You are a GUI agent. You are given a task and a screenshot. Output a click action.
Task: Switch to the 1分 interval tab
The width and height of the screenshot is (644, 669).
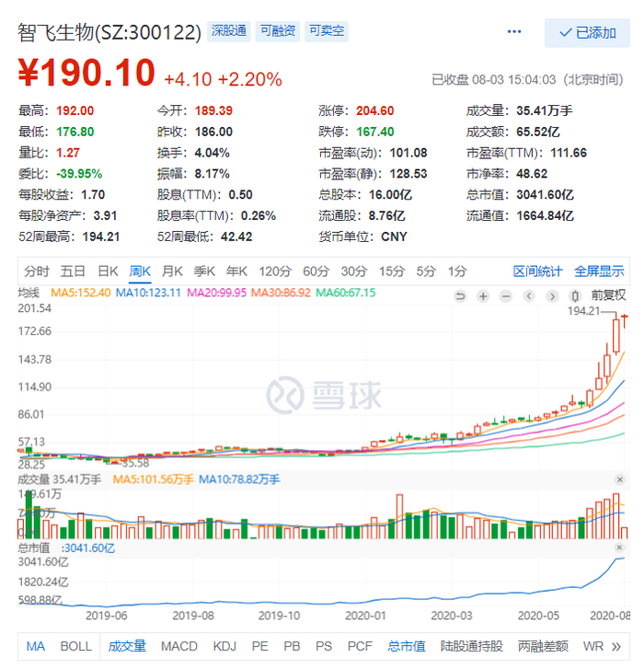click(x=457, y=271)
